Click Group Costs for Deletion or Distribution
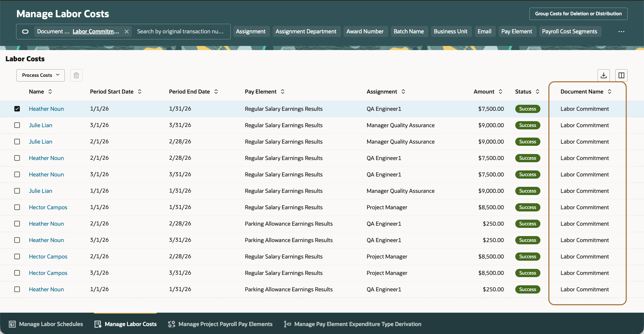 tap(578, 13)
